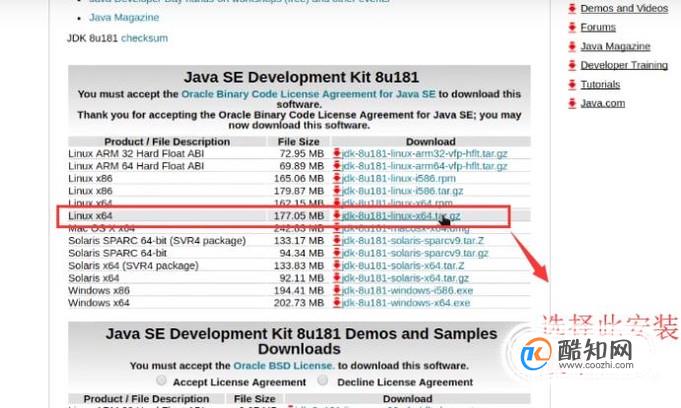This screenshot has width=681, height=408.
Task: Download jdk-8u181-linux-x64.tar.gz file
Action: (x=401, y=216)
